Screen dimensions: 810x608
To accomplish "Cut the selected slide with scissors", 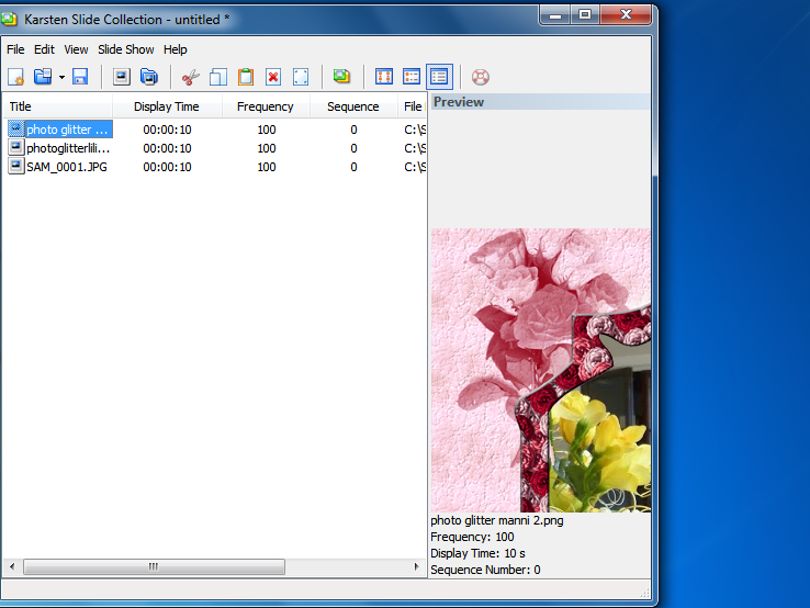I will point(191,77).
